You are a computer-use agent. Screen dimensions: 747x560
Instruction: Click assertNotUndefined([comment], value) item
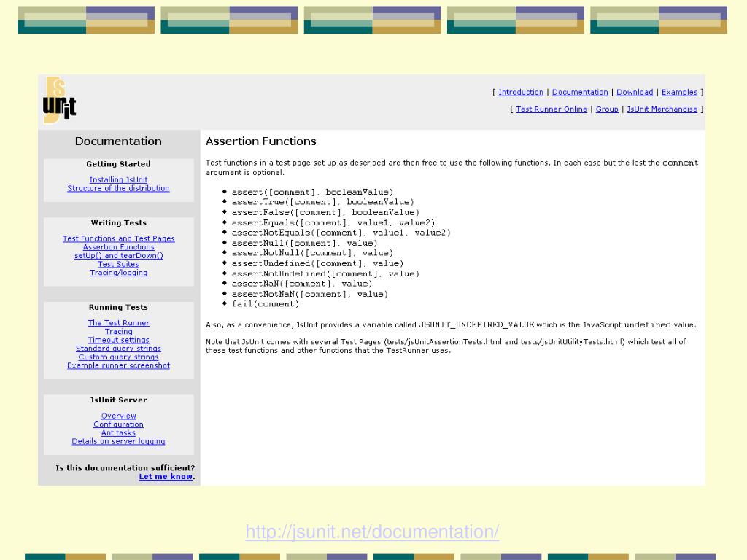click(325, 274)
